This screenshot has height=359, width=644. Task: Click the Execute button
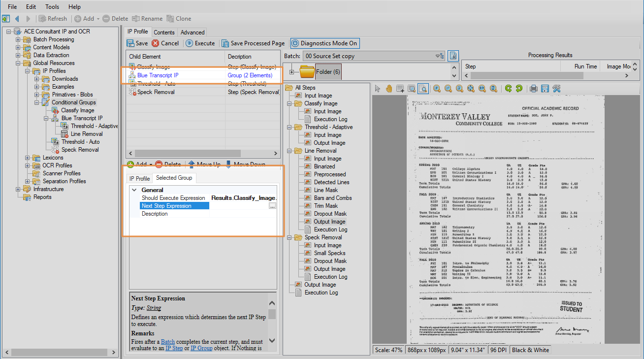200,43
